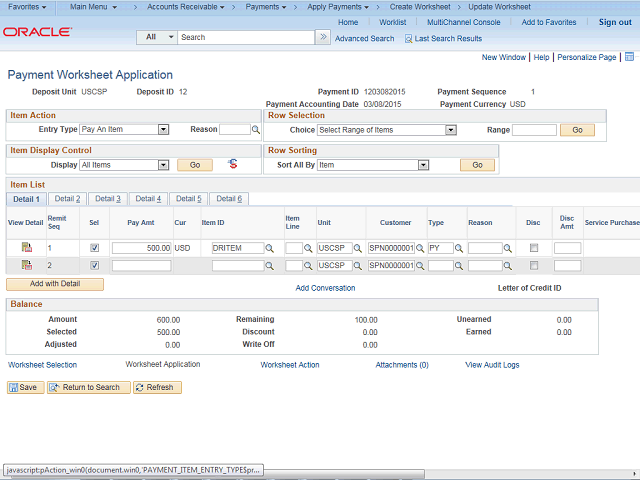Click the Add with Detail button
Image resolution: width=640 pixels, height=480 pixels.
56,284
